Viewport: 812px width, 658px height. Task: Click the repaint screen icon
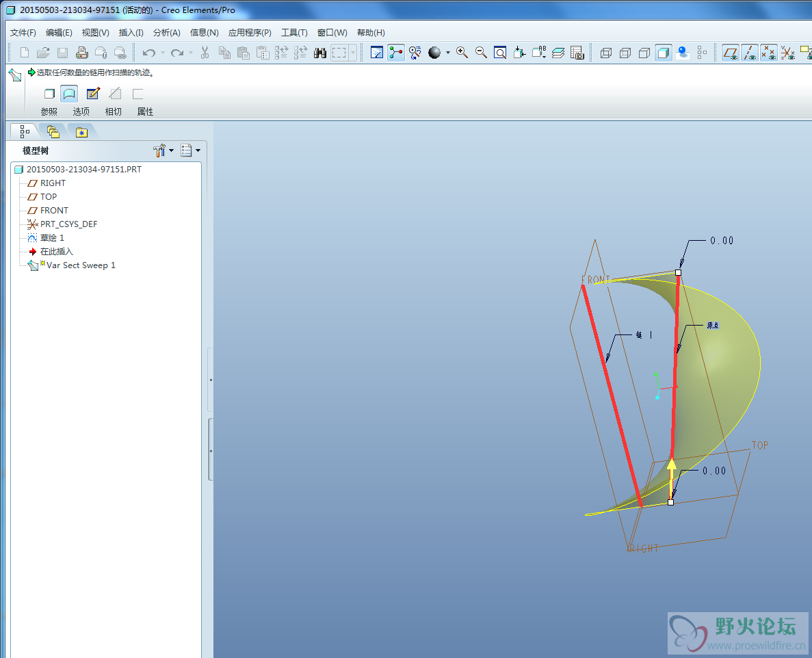click(x=377, y=52)
